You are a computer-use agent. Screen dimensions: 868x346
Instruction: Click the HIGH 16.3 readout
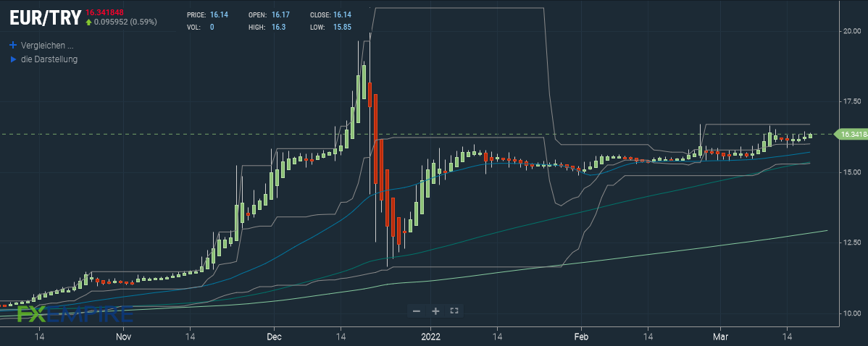tap(267, 27)
